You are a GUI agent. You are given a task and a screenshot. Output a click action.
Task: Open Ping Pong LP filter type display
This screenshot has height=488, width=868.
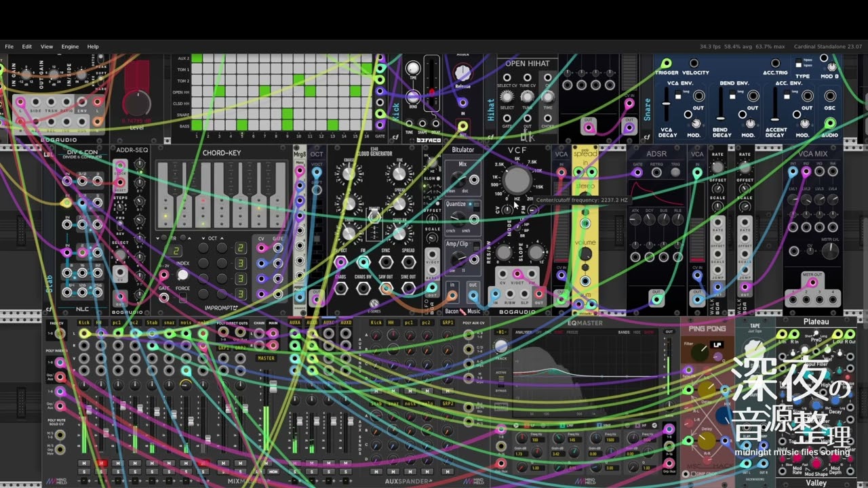pos(717,345)
